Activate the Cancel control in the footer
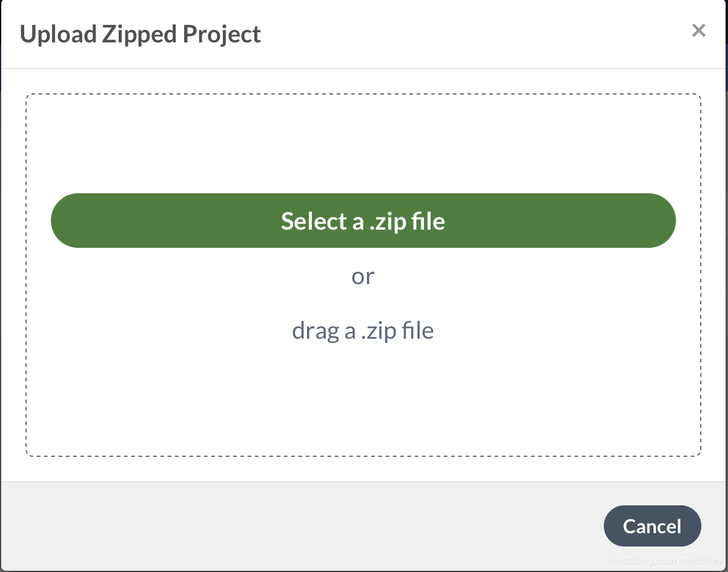 (652, 526)
